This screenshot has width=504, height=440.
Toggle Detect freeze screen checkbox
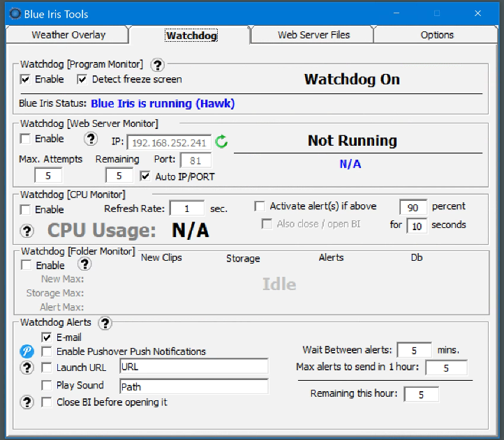(x=82, y=79)
